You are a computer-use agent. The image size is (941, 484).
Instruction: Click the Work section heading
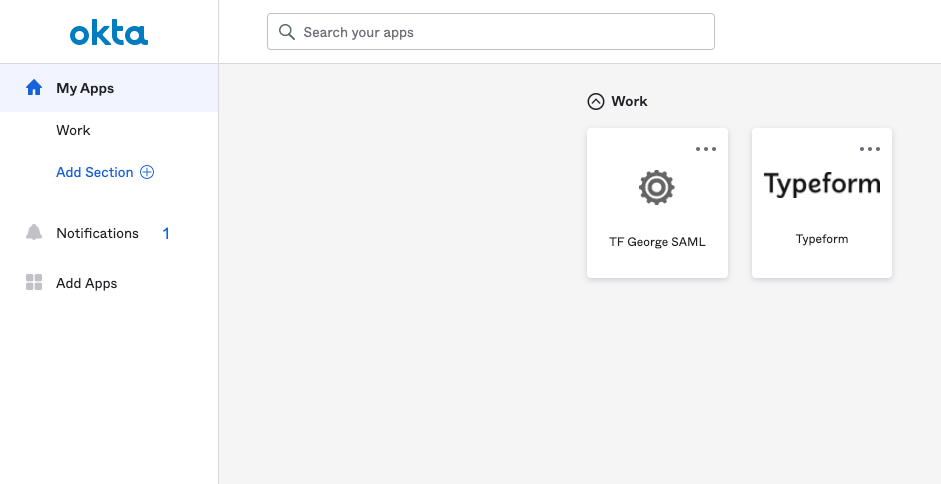[629, 101]
